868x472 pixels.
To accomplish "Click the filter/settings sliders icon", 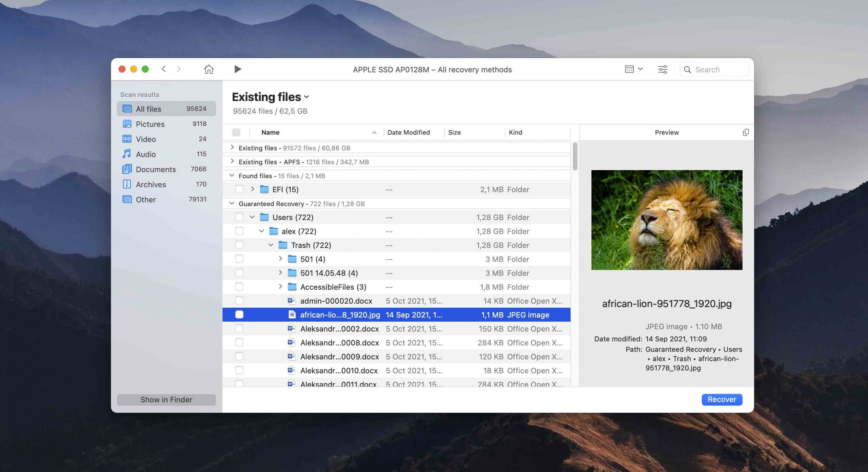I will pyautogui.click(x=663, y=69).
